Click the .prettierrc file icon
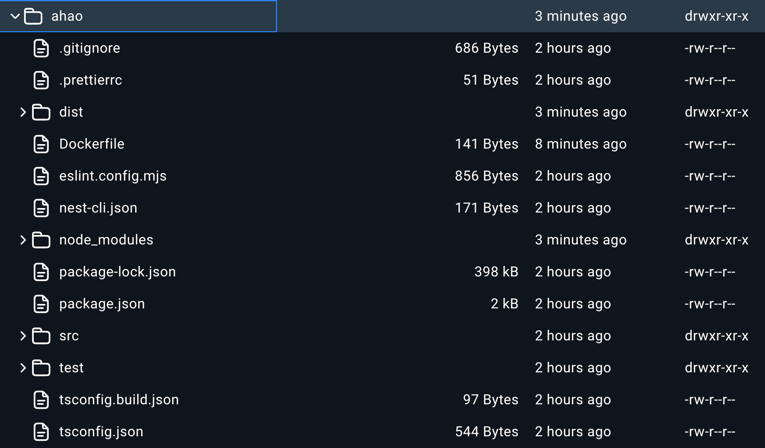Viewport: 765px width, 448px height. [x=41, y=80]
